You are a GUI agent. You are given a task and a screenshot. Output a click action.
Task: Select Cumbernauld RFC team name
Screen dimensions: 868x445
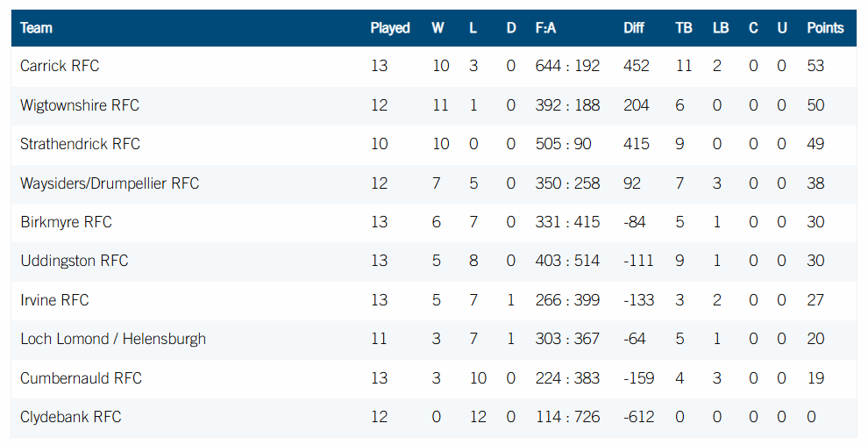point(82,378)
